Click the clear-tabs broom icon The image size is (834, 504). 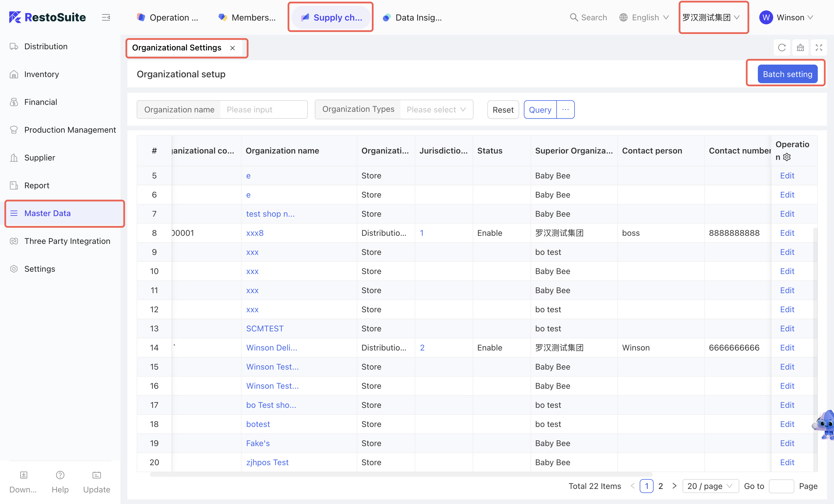click(800, 48)
